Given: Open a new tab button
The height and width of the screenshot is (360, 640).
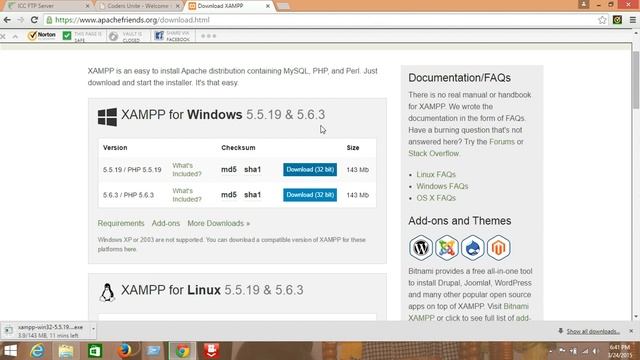Looking at the screenshot, I should 283,6.
